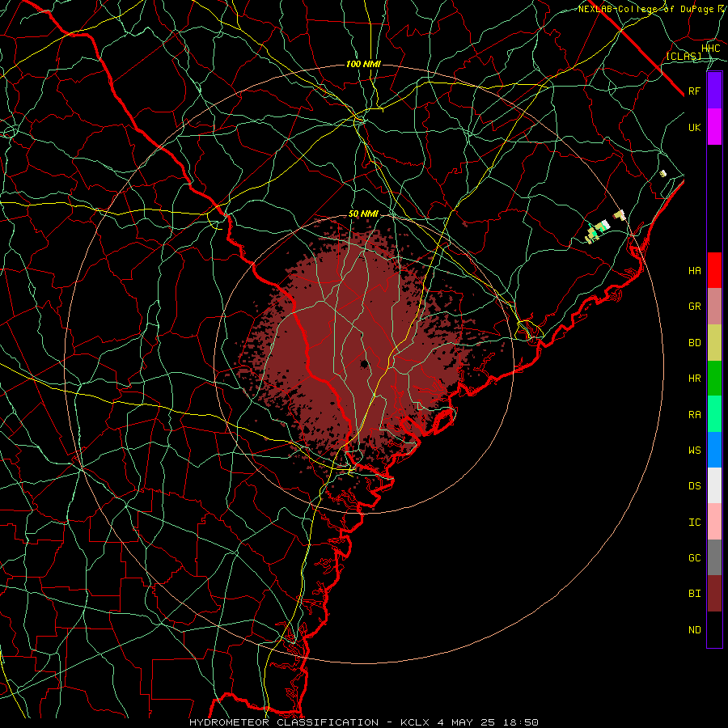
Task: Click the 100 NMI range ring label
Action: pos(363,64)
